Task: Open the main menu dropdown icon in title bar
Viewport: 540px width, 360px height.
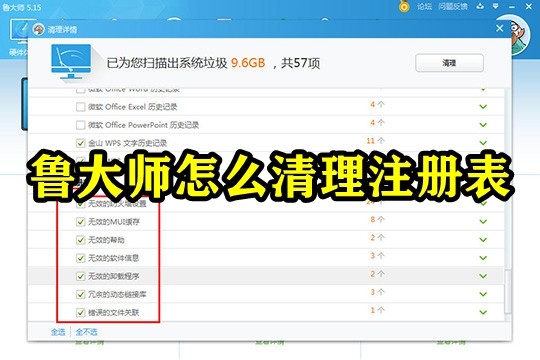Action: tap(496, 6)
